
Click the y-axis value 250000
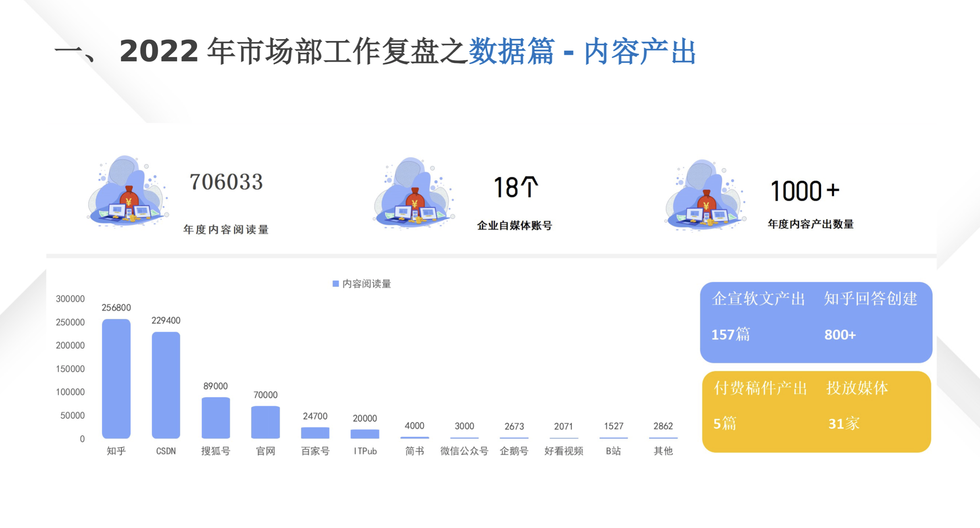coord(70,322)
